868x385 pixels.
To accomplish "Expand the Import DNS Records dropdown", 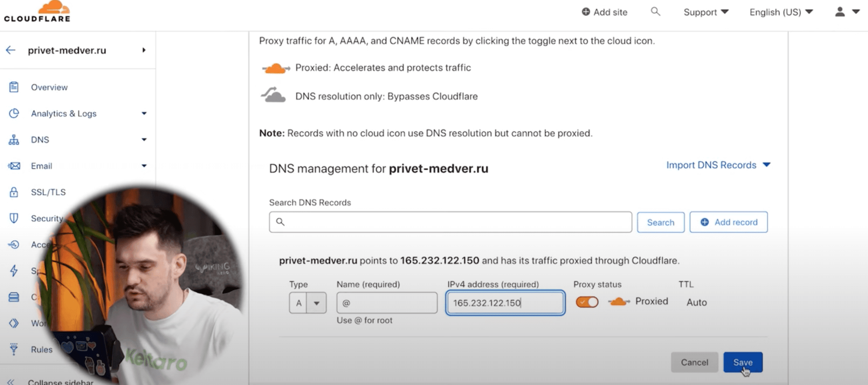I will click(718, 165).
